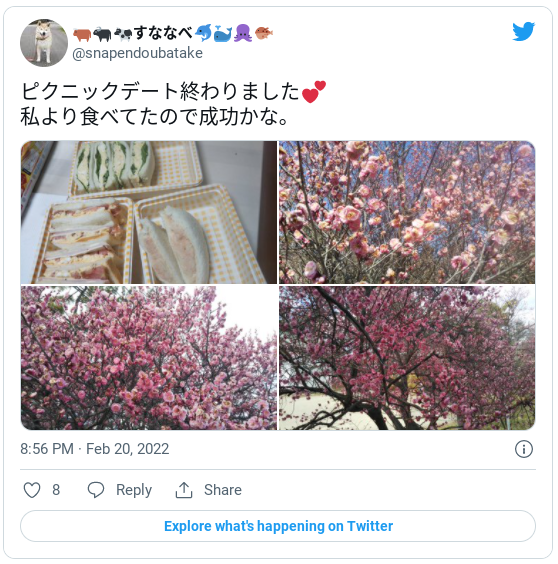Like the tweet with heart icon
Screen dimensions: 558x564
(32, 490)
